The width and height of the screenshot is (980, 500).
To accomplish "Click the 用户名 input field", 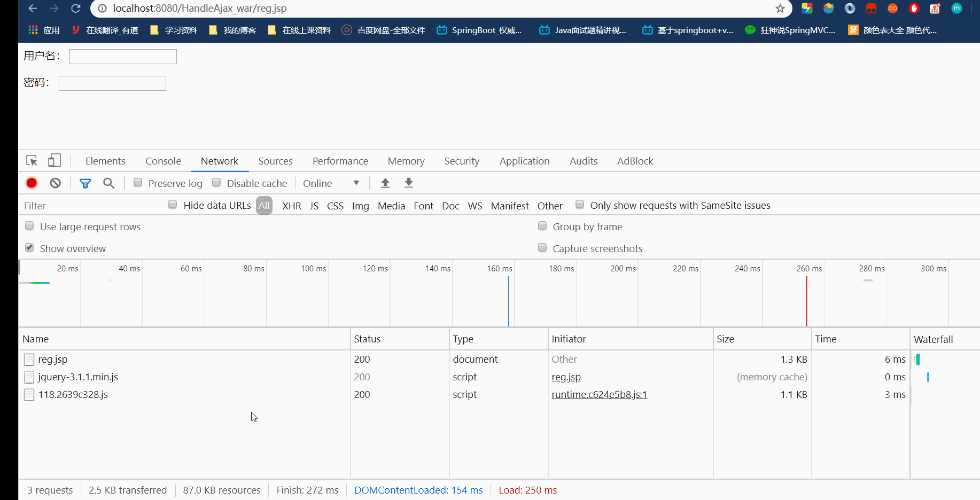I will [x=123, y=57].
